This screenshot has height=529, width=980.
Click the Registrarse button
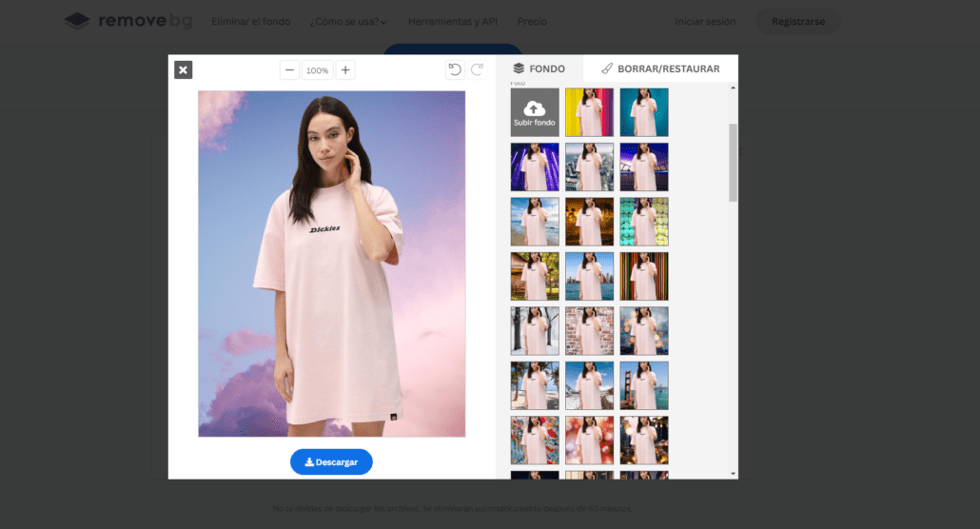(797, 21)
